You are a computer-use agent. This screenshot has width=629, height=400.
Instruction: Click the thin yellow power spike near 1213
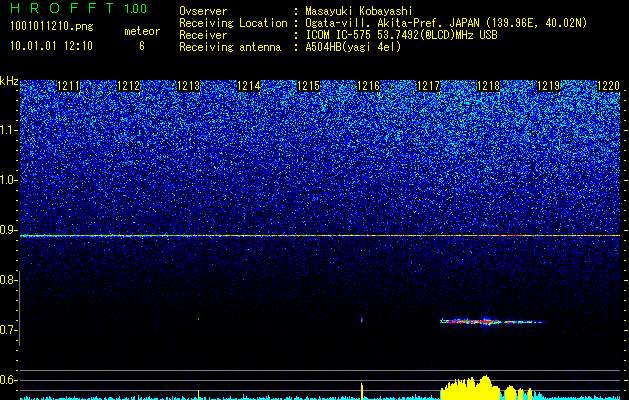click(199, 394)
